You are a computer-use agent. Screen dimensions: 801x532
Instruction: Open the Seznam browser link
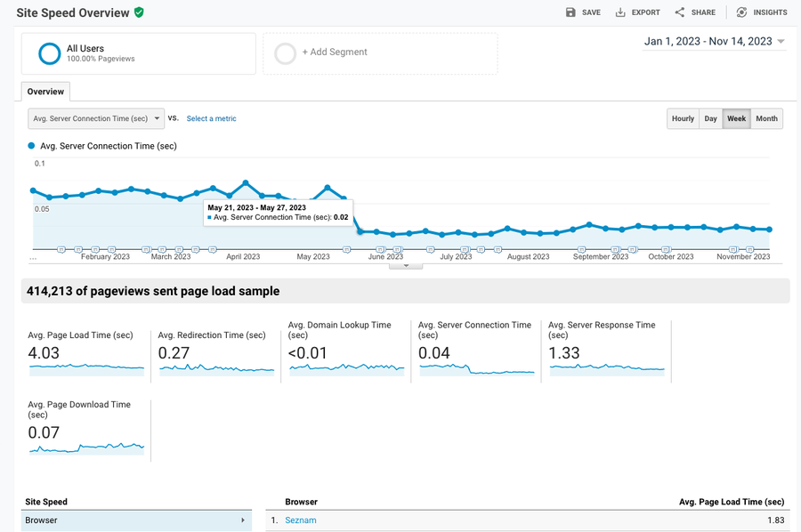[x=301, y=520]
